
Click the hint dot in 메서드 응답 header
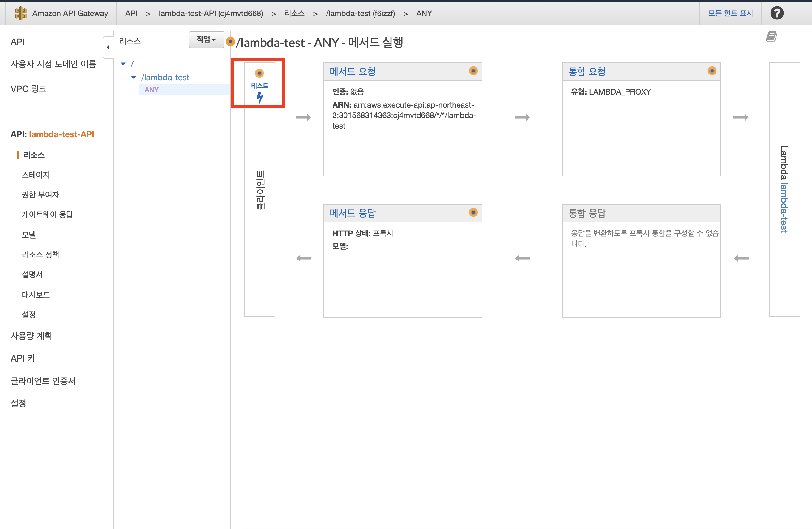click(473, 212)
